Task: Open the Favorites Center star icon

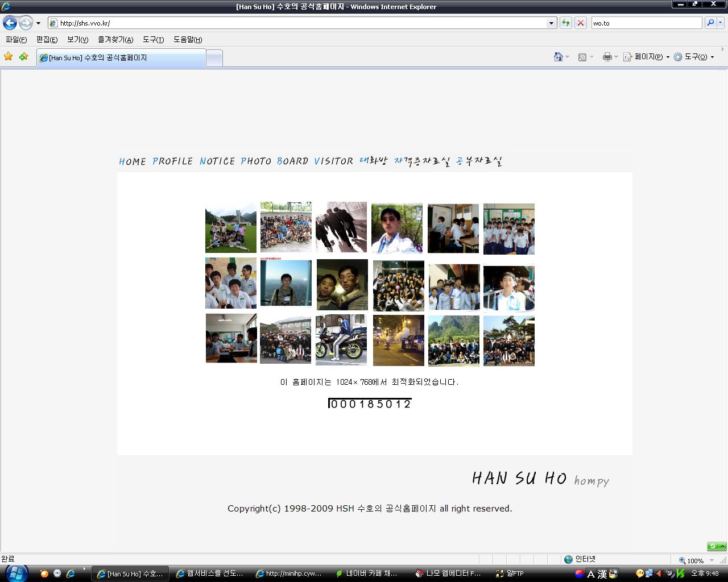Action: 9,57
